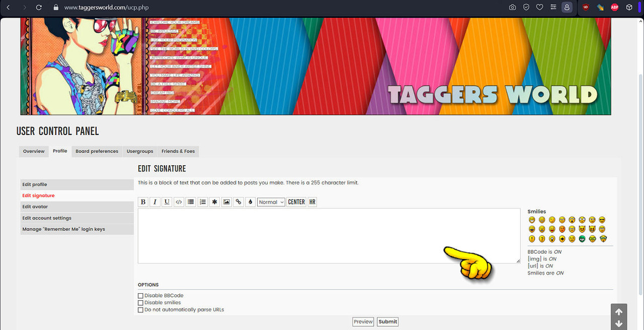Viewport: 644px width, 330px height.
Task: Select the Profile tab
Action: [60, 151]
